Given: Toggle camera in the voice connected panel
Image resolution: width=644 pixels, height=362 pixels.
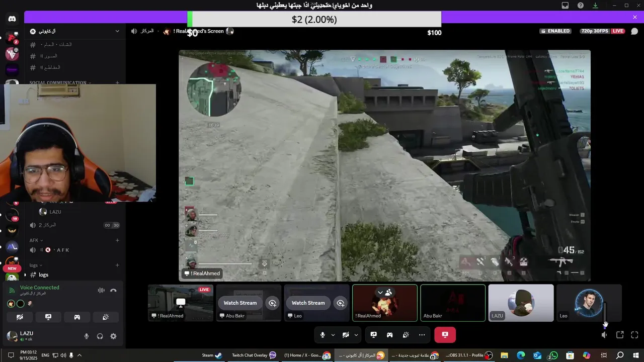Looking at the screenshot, I should click(20, 317).
